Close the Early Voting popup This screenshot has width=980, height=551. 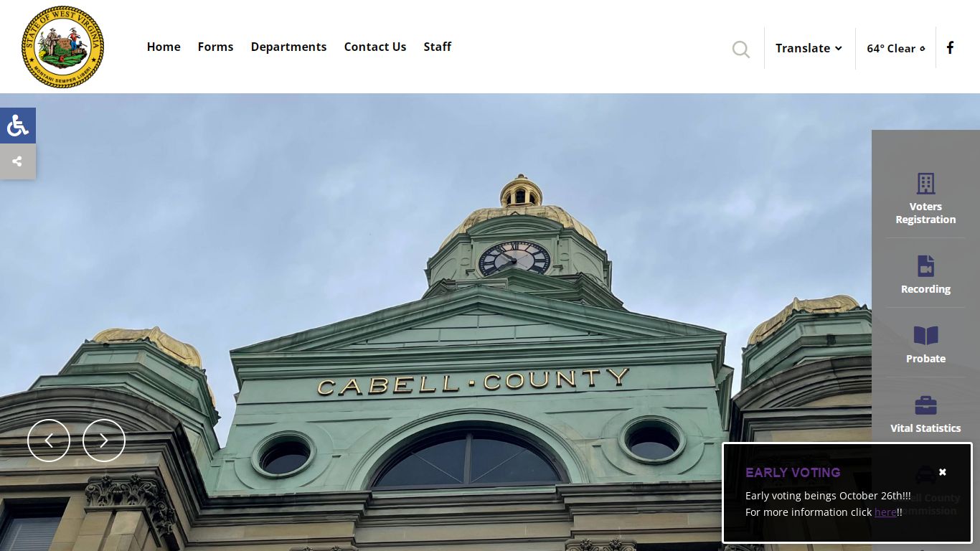click(x=943, y=472)
